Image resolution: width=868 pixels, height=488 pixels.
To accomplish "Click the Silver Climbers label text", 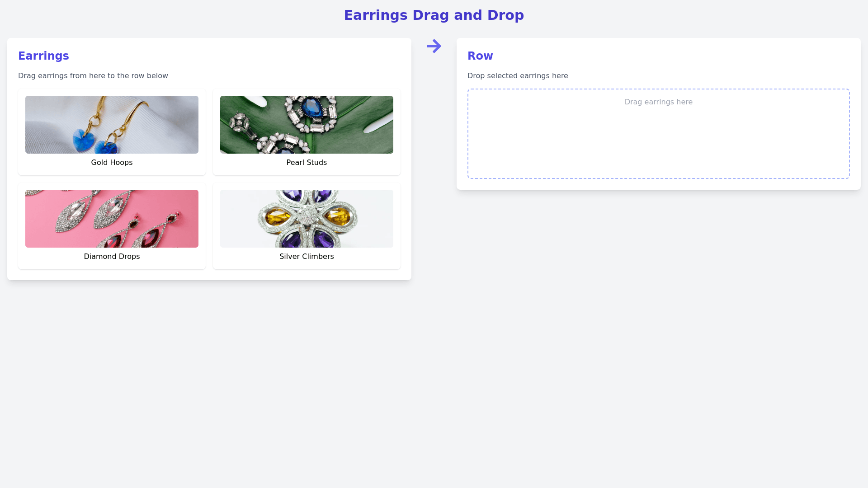I will 307,257.
